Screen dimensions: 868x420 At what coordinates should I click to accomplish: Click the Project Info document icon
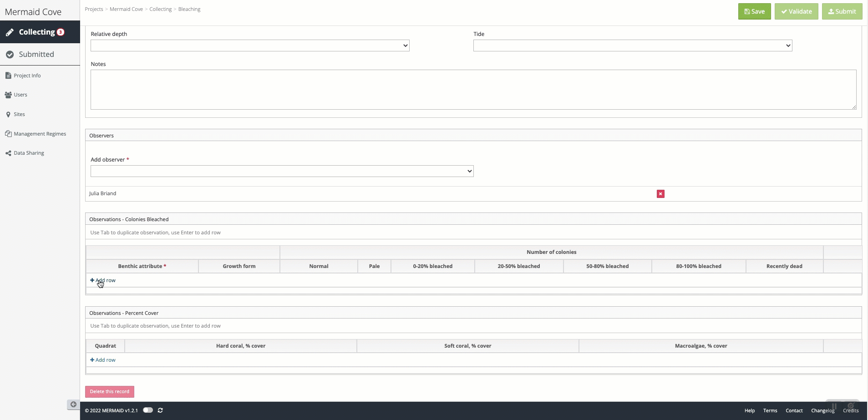(x=8, y=76)
